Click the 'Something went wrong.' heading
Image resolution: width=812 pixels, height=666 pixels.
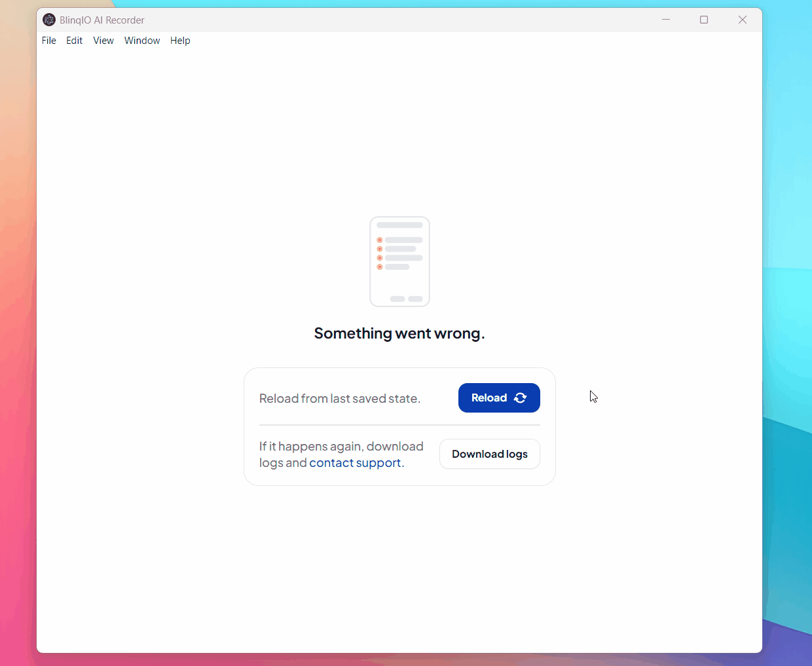click(x=399, y=333)
